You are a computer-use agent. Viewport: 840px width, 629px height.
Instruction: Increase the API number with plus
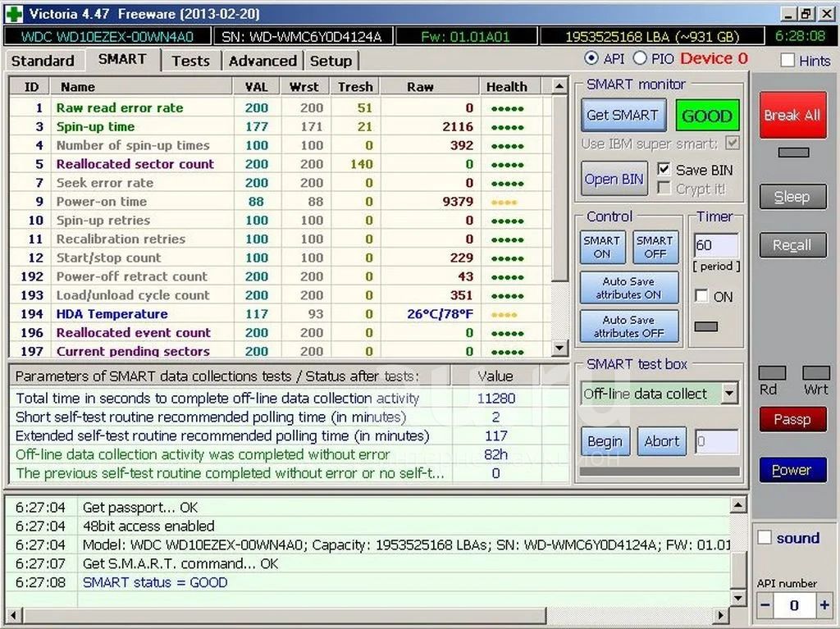[824, 605]
